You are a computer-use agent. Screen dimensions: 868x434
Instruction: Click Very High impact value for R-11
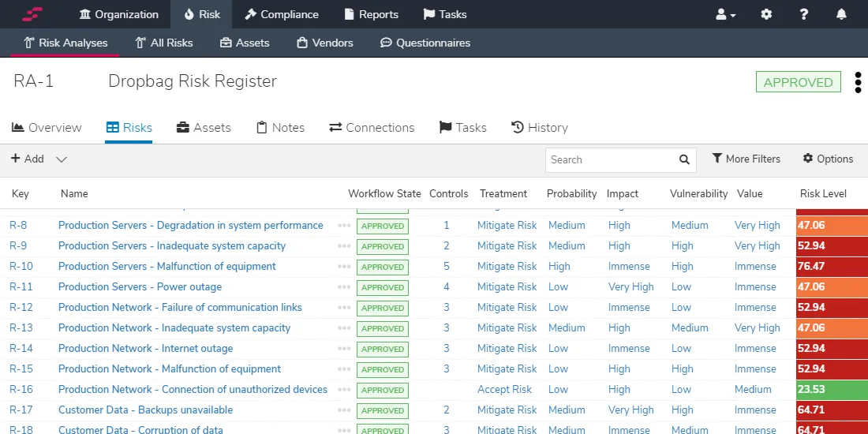631,286
